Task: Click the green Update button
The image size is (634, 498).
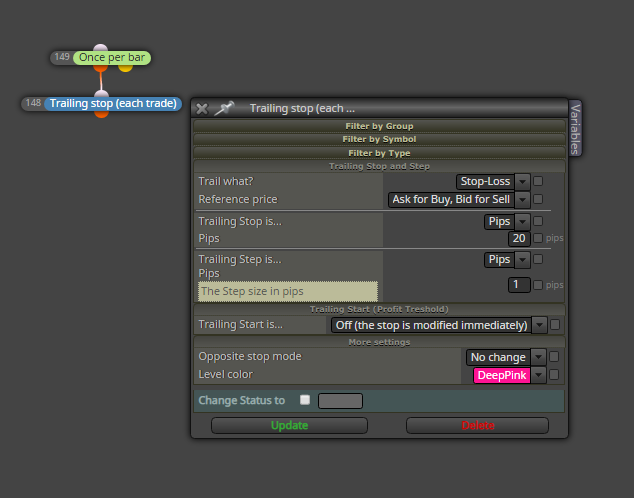Action: pyautogui.click(x=290, y=426)
